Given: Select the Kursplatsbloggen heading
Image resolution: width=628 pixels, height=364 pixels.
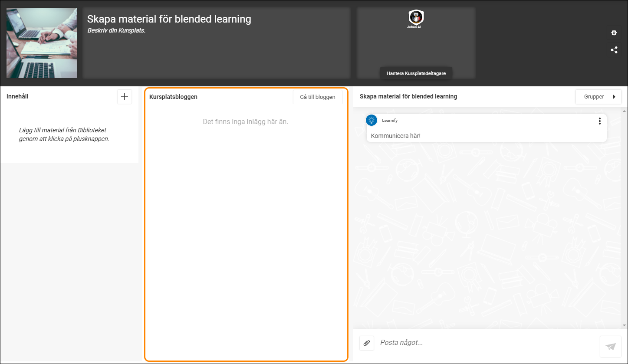Looking at the screenshot, I should tap(173, 97).
